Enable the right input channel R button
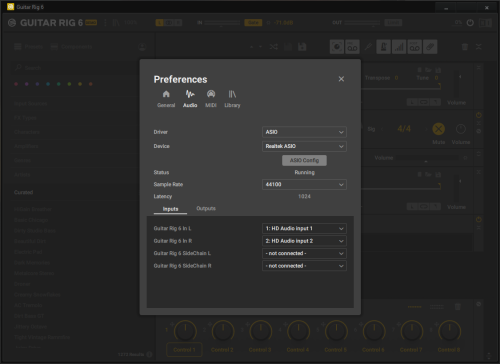This screenshot has width=500, height=364. (x=178, y=23)
